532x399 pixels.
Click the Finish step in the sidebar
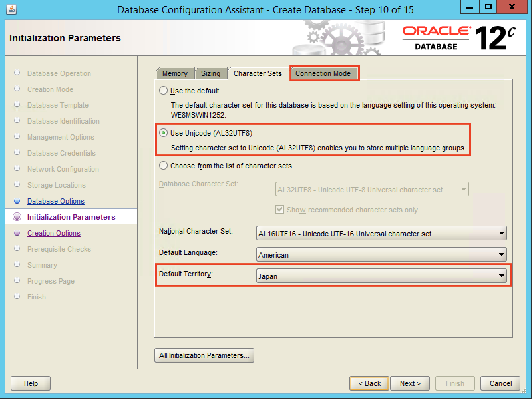[36, 297]
